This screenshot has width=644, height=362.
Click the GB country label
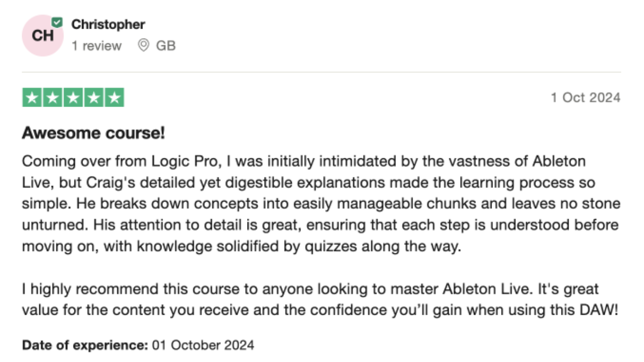tap(166, 46)
